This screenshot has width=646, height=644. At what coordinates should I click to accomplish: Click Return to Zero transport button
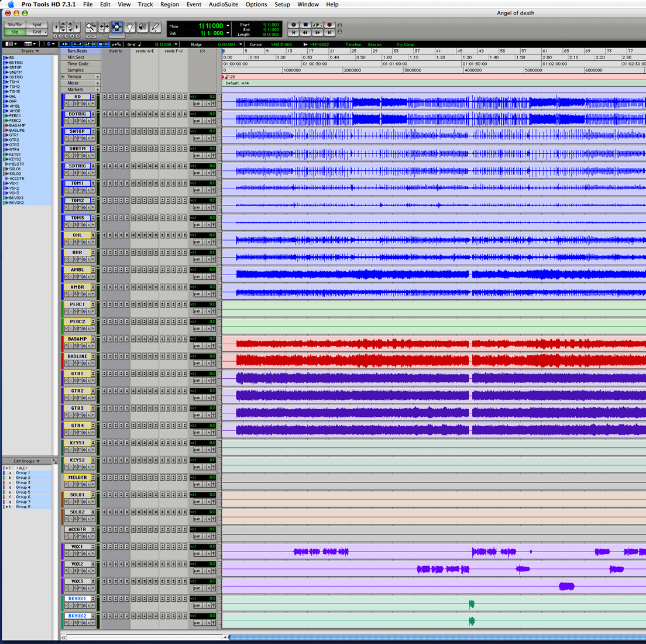click(x=293, y=32)
